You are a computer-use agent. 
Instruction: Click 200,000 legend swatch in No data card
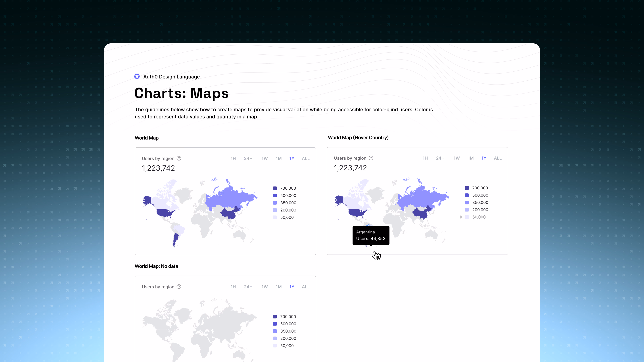click(x=275, y=339)
